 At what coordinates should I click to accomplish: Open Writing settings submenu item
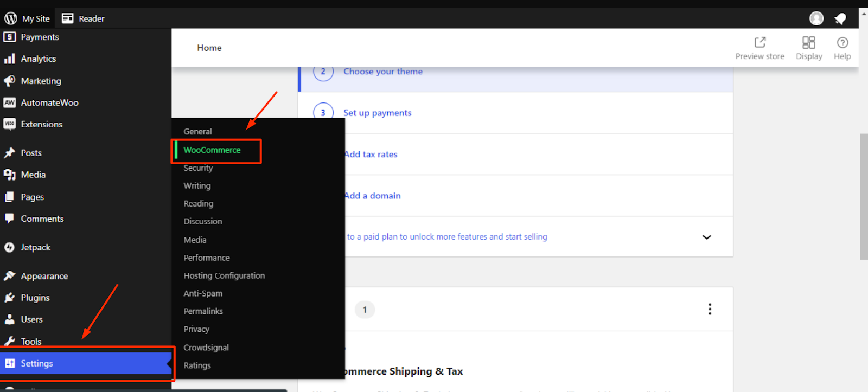197,185
